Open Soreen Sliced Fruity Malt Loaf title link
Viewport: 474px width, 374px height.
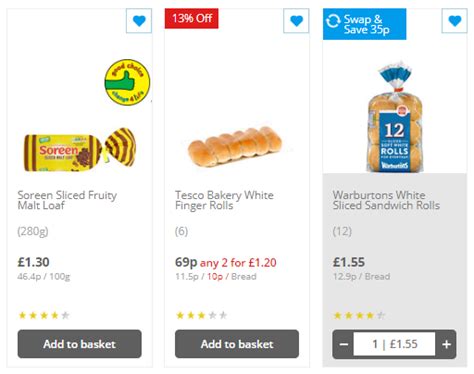[x=67, y=200]
